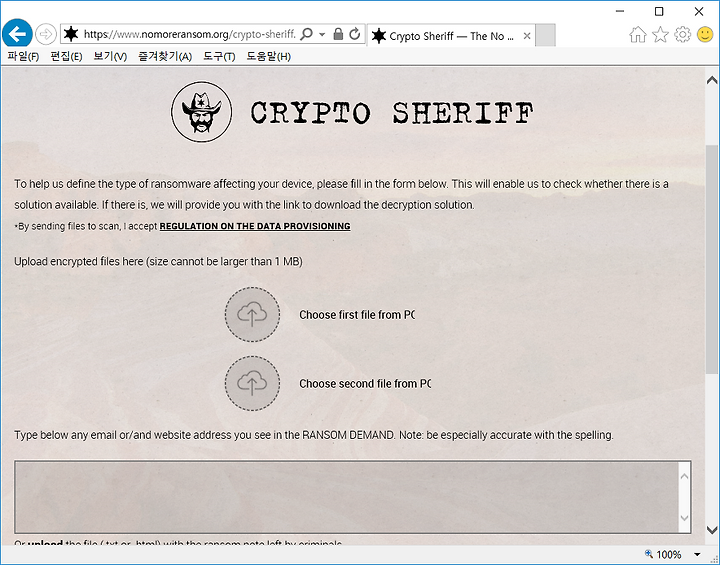720x565 pixels.
Task: Go to the Home page icon
Action: pos(638,34)
